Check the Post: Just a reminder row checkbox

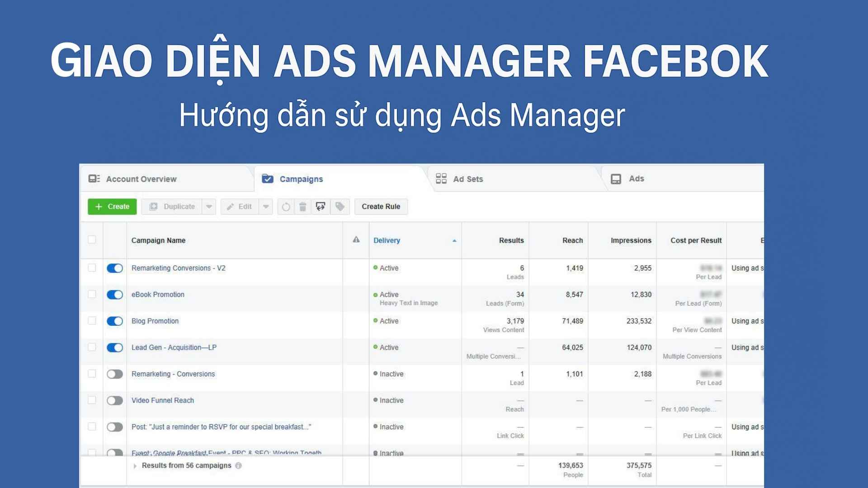[x=92, y=427]
